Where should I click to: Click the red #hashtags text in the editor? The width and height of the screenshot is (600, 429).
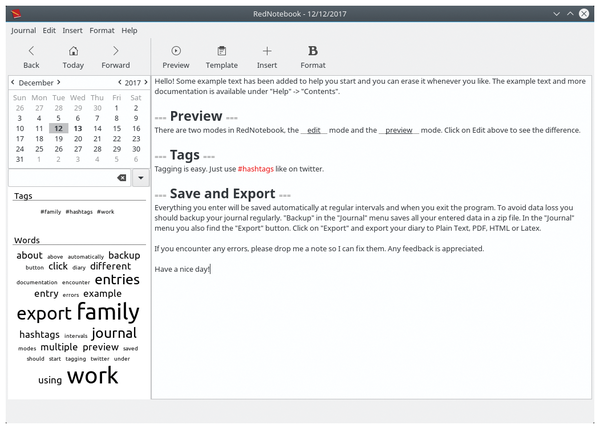tap(256, 169)
